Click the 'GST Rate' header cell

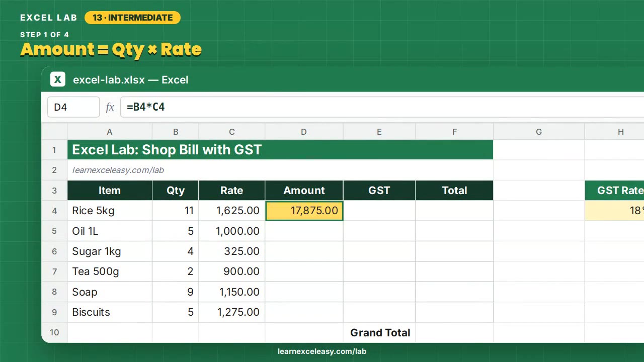614,191
